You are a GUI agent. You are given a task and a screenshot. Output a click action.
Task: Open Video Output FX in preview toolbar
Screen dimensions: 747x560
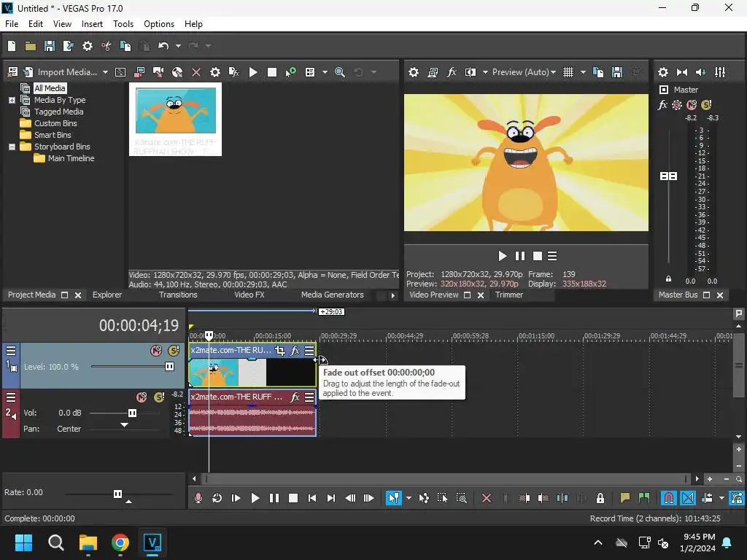click(452, 72)
